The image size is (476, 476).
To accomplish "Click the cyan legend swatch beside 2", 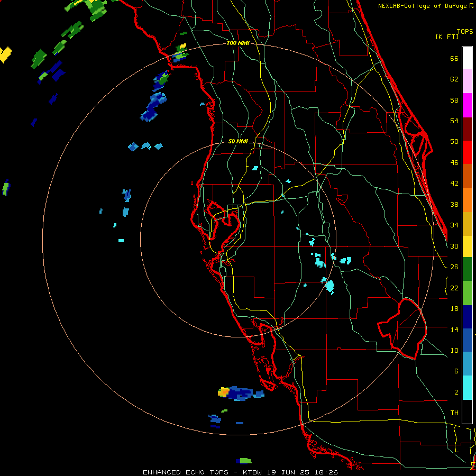I will [467, 388].
